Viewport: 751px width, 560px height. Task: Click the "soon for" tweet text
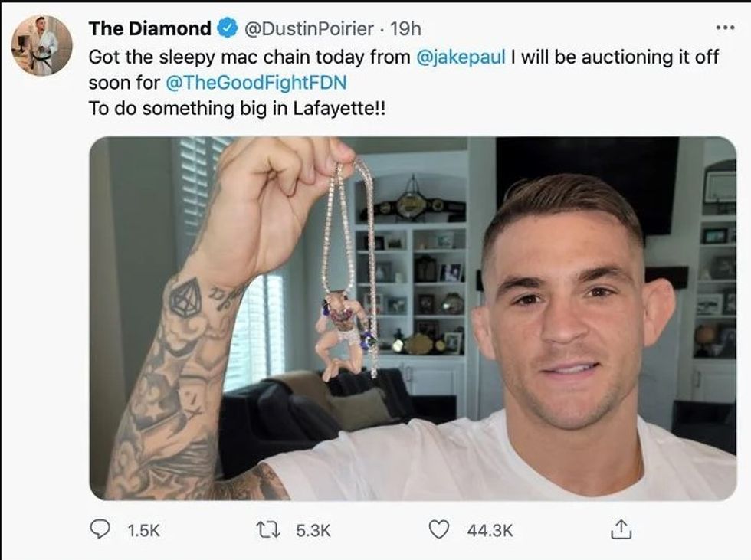[x=124, y=82]
